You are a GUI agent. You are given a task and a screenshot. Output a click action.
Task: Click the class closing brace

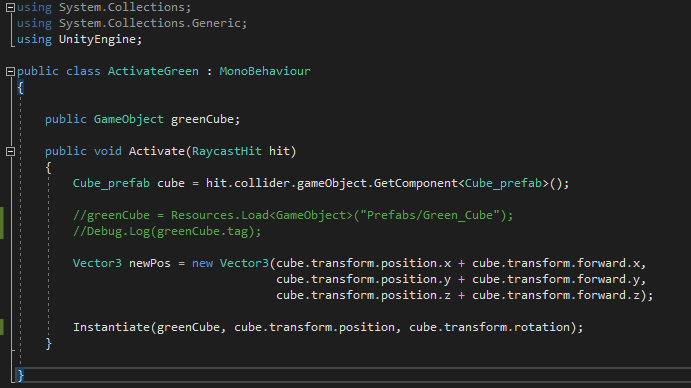(x=20, y=375)
